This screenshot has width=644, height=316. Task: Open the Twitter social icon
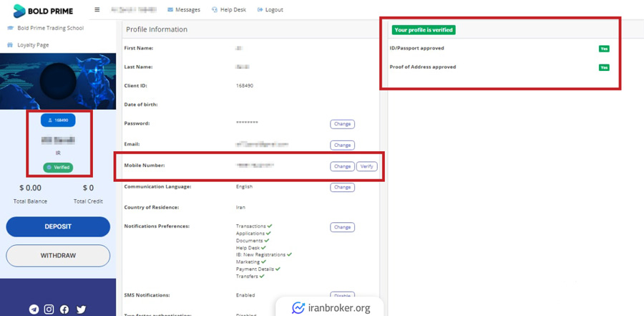pos(81,310)
